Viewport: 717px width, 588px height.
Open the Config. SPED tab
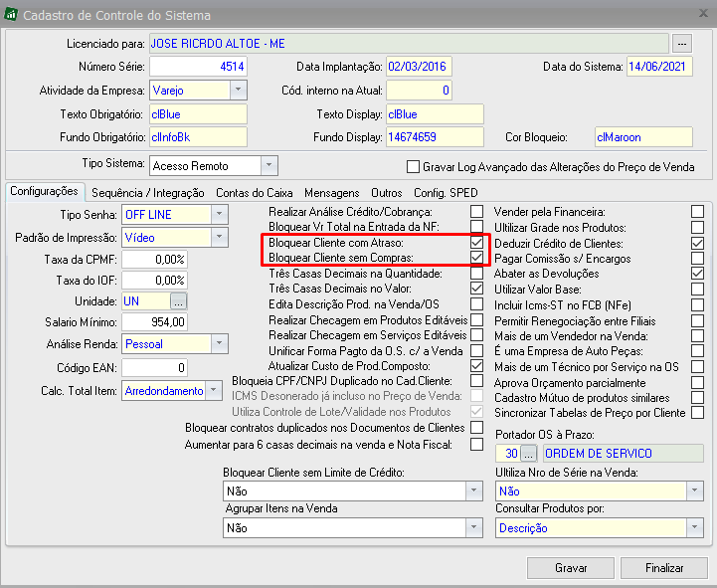(x=446, y=193)
